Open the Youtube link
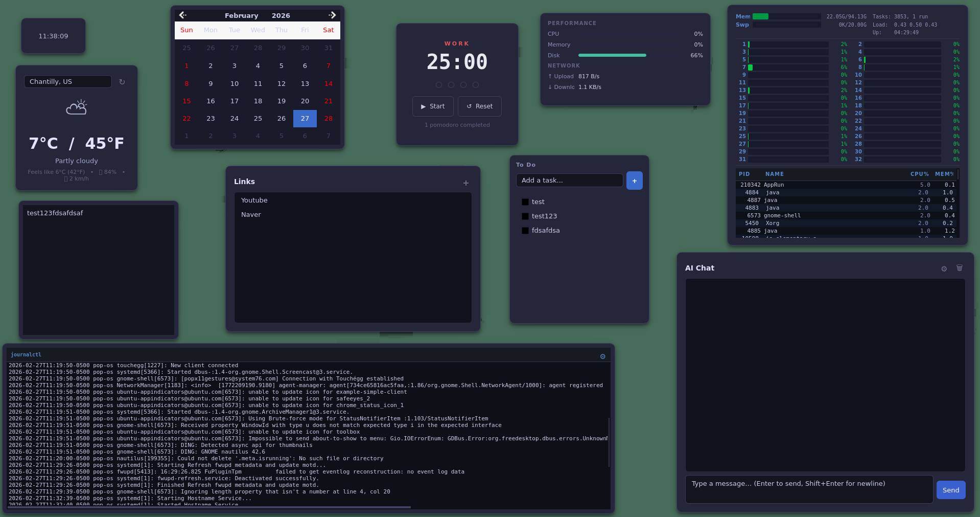 (x=254, y=200)
